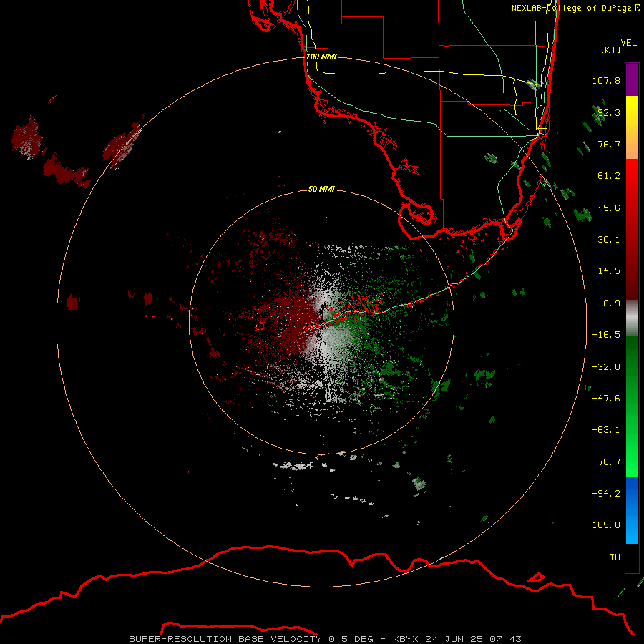Click the 50 NMI range ring label
The height and width of the screenshot is (644, 644).
point(321,189)
